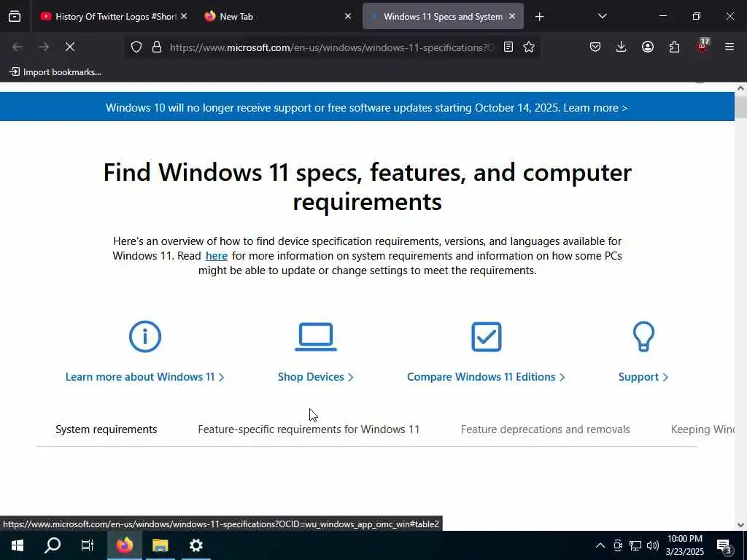Open Firefox View icon in tab bar
The height and width of the screenshot is (560, 747).
(15, 17)
